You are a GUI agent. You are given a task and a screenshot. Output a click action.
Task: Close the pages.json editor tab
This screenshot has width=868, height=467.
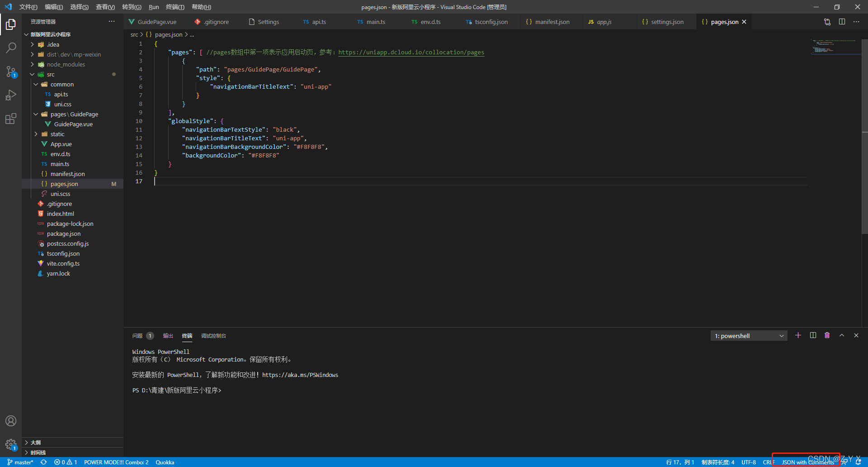click(x=744, y=22)
